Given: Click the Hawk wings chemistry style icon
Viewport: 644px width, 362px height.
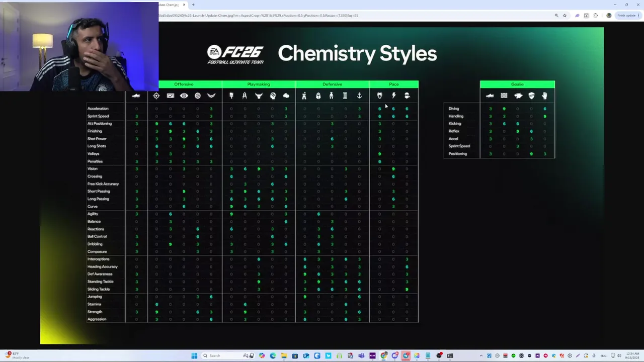Looking at the screenshot, I should [211, 96].
